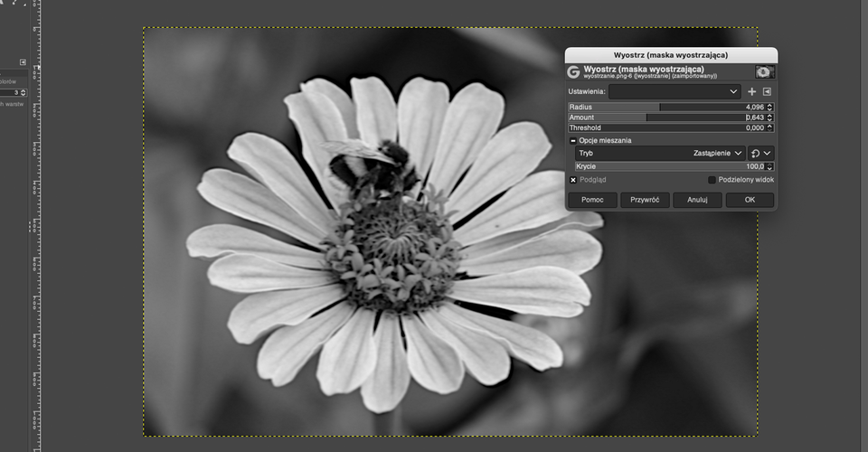The height and width of the screenshot is (452, 868).
Task: Step the tool options spinner showing 3
Action: (24, 93)
